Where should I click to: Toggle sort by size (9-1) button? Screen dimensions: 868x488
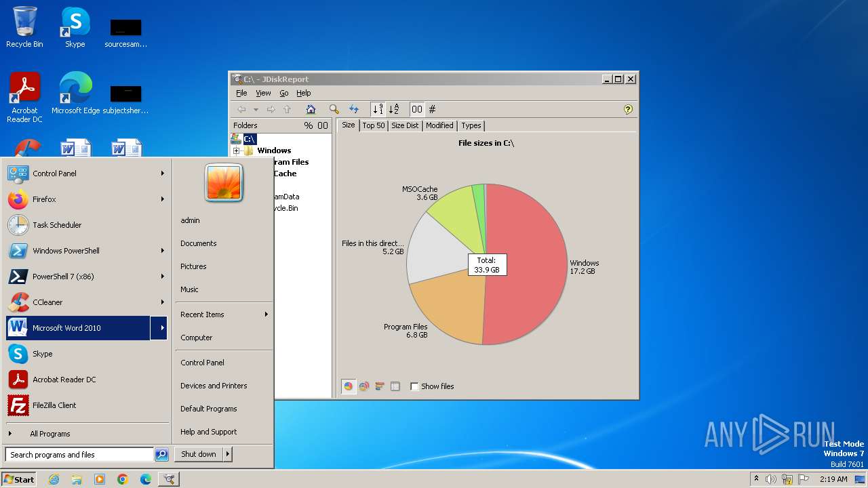pos(378,109)
